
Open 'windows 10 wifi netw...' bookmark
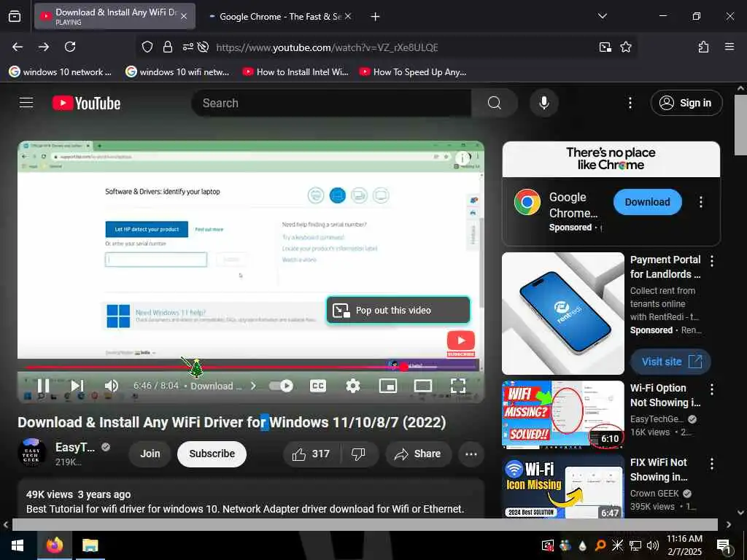coord(177,72)
